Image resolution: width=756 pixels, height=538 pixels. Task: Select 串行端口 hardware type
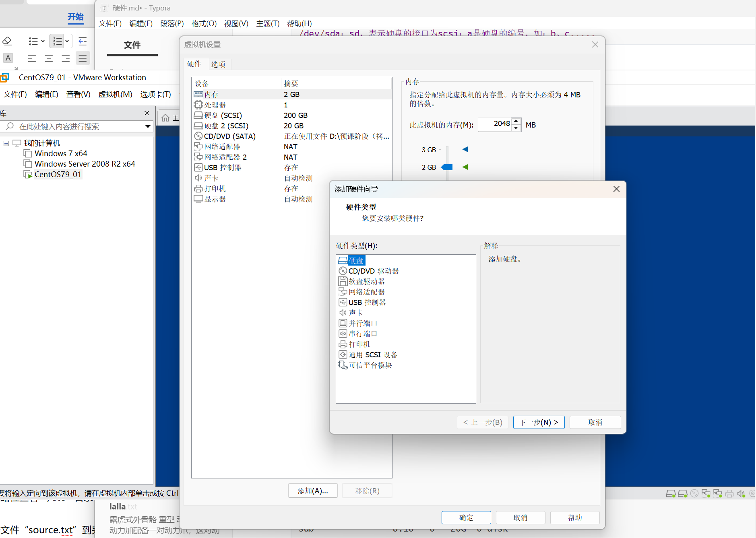tap(357, 334)
